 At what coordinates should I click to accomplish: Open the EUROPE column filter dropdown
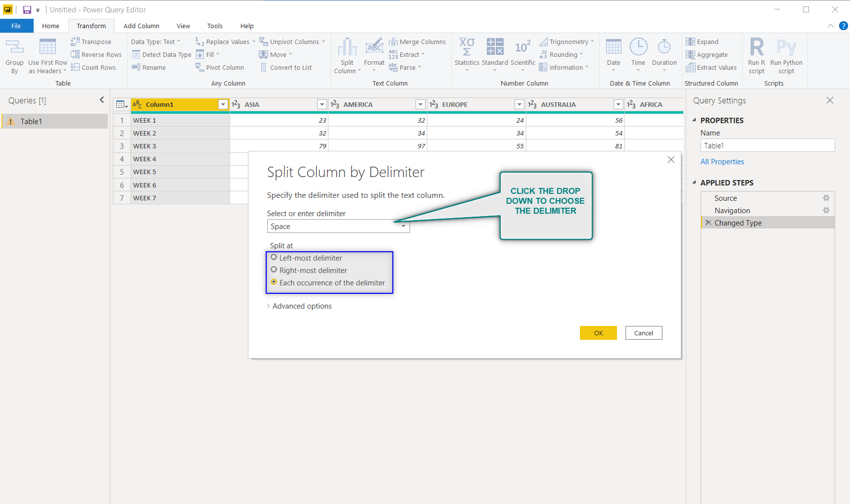coord(519,104)
